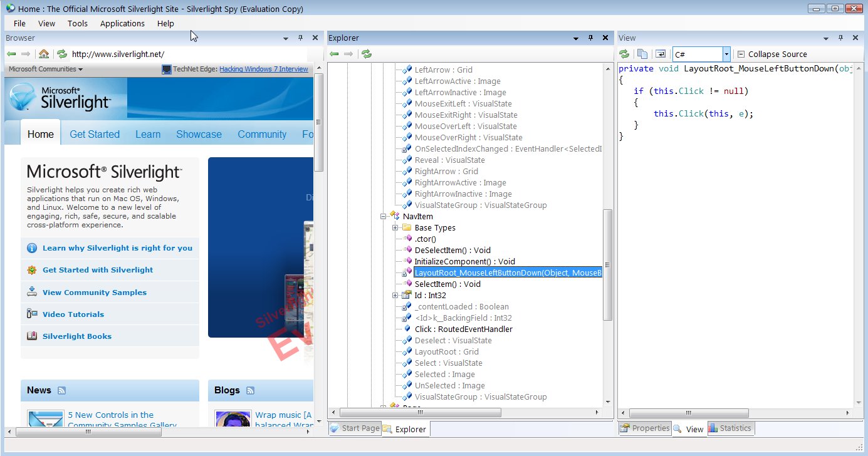The image size is (868, 456).
Task: Click the Video Tutorials icon
Action: (x=32, y=314)
